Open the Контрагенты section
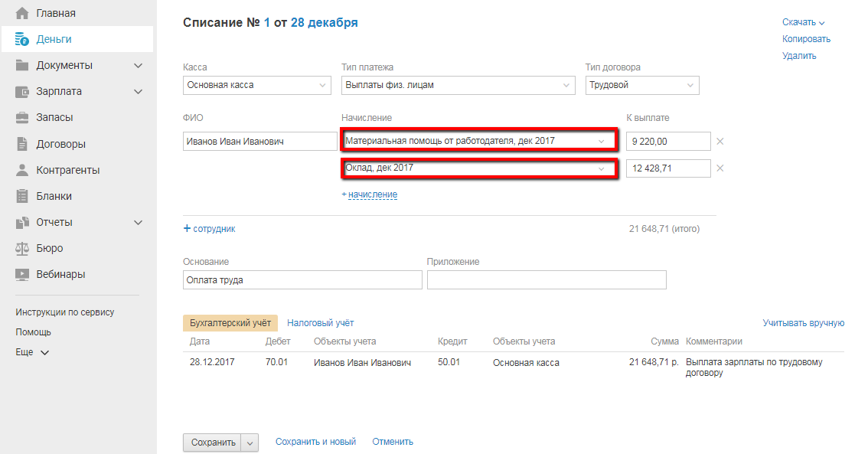The width and height of the screenshot is (868, 454). (68, 170)
